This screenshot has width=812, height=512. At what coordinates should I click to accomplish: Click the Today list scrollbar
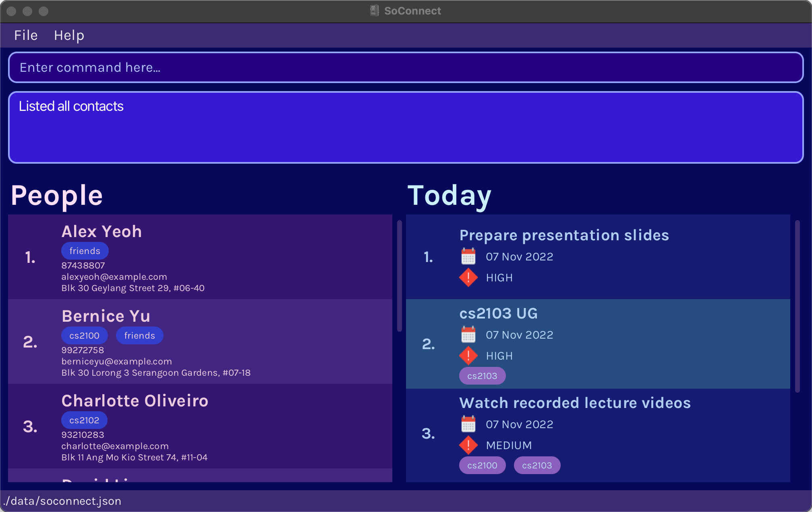[797, 306]
